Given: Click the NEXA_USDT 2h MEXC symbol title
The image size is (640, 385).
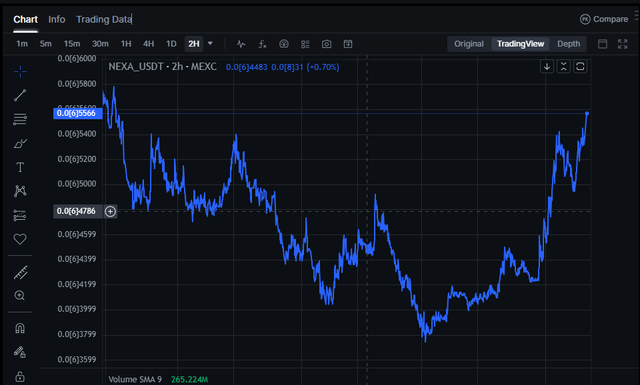Looking at the screenshot, I should tap(162, 67).
